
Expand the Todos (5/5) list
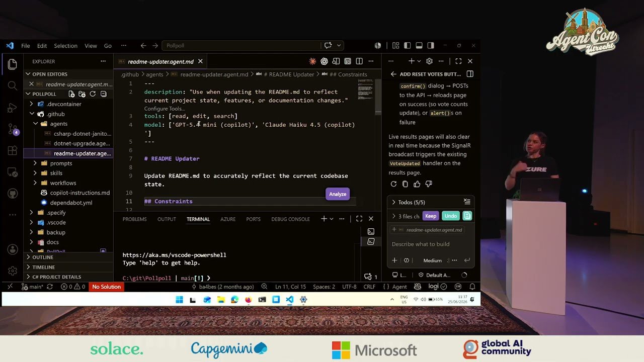(393, 202)
